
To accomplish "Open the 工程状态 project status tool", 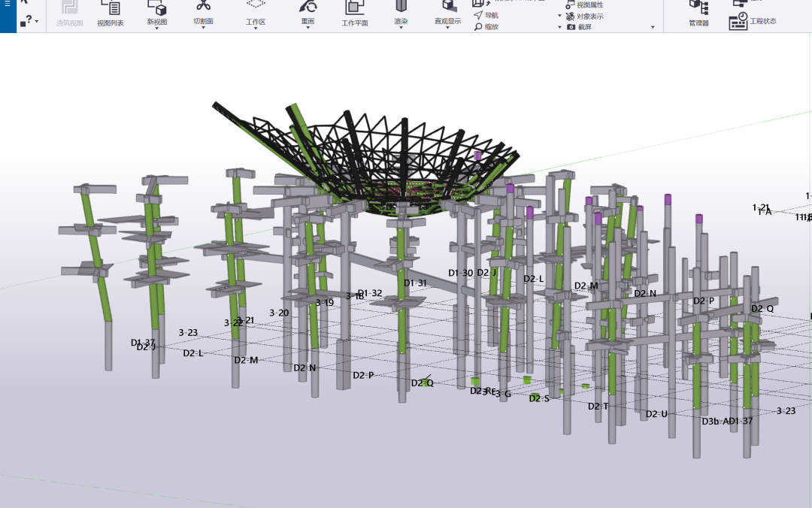I will [753, 21].
